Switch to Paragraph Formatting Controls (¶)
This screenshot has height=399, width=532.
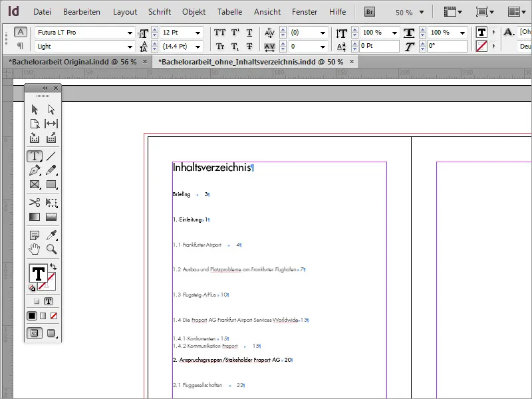pos(21,46)
